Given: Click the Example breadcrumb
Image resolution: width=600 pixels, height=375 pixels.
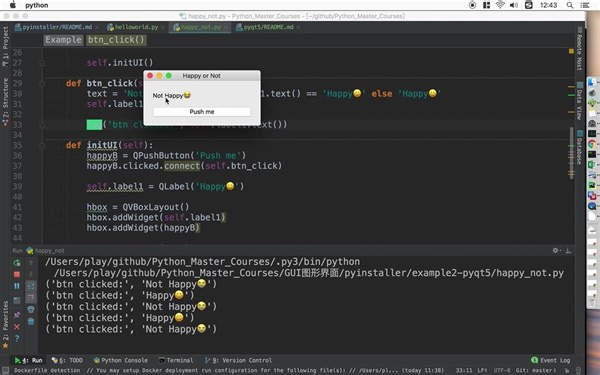Looking at the screenshot, I should click(63, 40).
